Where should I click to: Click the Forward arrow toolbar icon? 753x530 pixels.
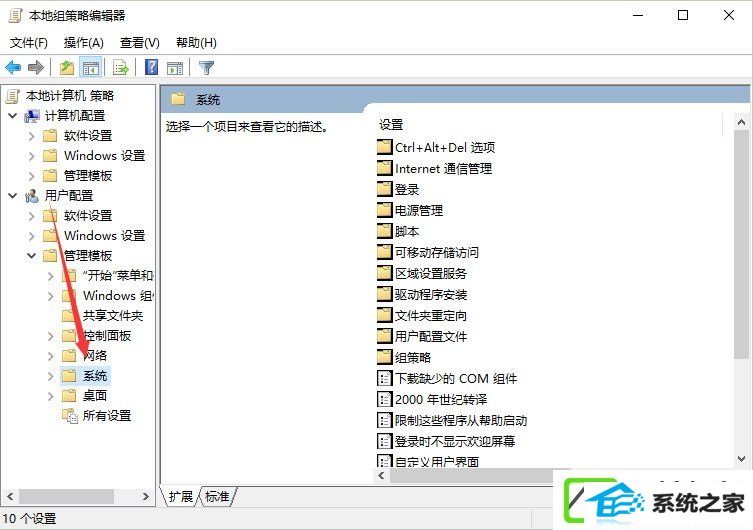36,68
